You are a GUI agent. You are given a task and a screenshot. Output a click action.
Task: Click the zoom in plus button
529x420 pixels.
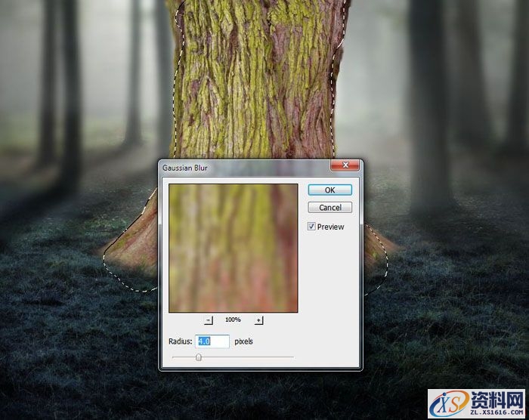point(258,320)
